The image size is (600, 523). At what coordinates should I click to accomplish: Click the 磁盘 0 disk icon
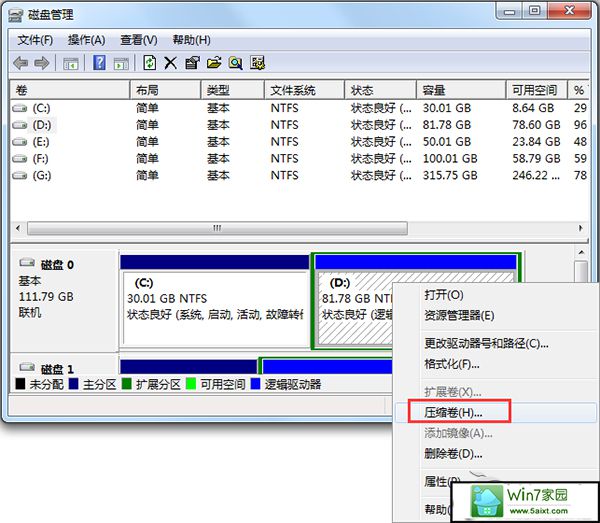point(27,262)
